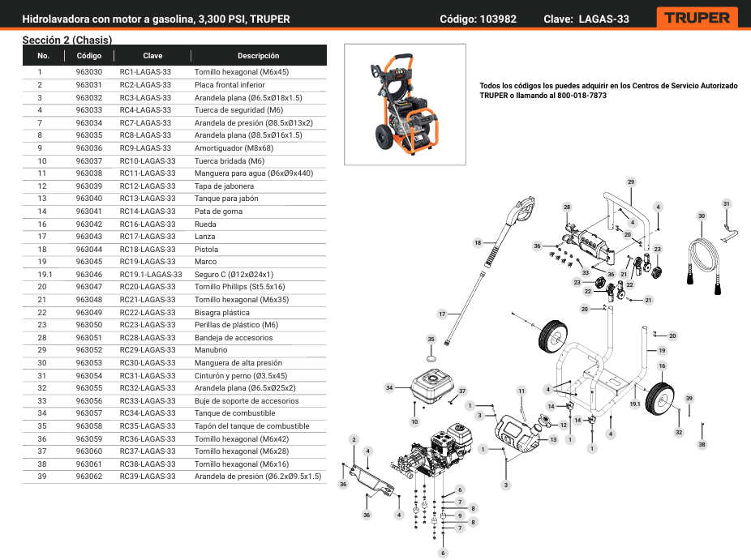
Task: Select callout 16 above the wheel
Action: click(662, 366)
